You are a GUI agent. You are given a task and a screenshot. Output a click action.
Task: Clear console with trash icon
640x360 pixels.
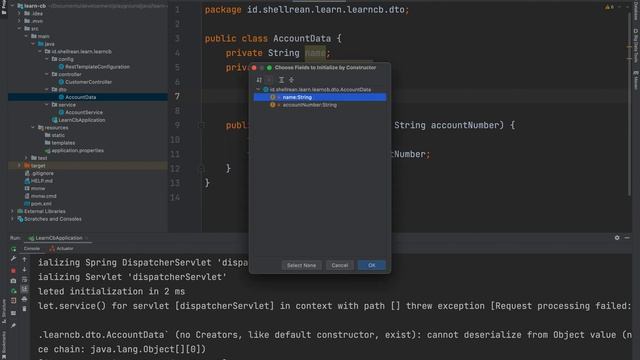(24, 309)
